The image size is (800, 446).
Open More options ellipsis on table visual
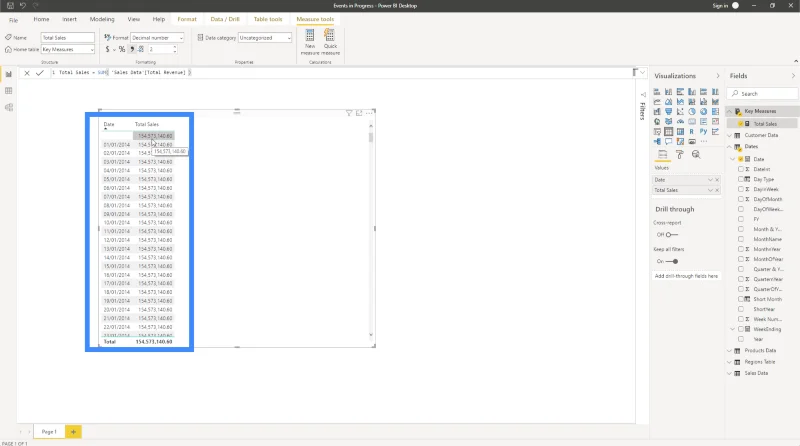(369, 113)
